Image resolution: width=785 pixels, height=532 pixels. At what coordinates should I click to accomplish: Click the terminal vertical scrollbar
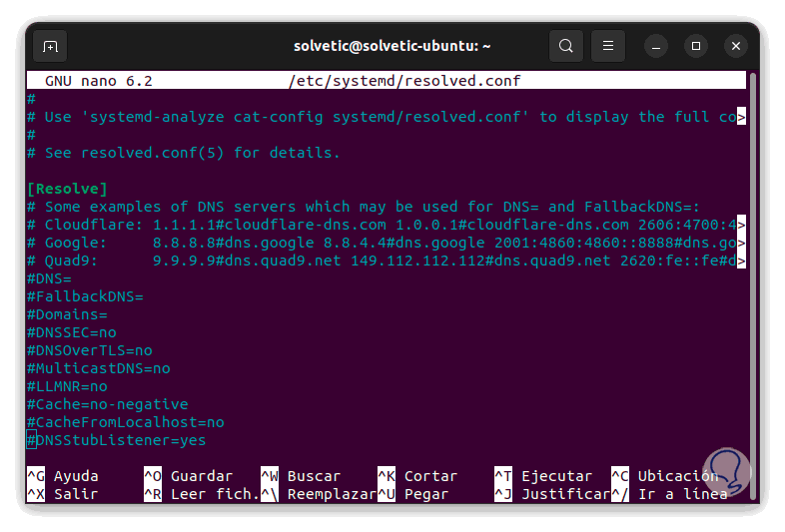pos(752,285)
